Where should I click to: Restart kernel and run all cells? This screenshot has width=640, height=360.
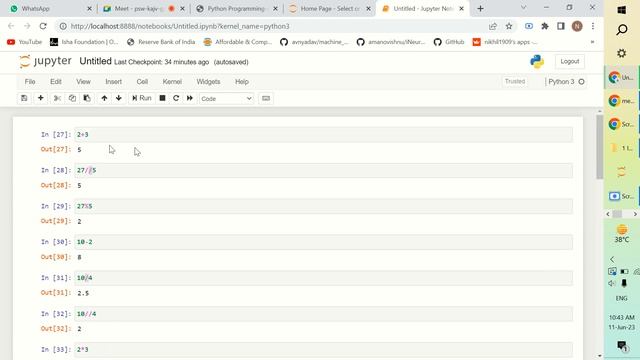[x=190, y=98]
